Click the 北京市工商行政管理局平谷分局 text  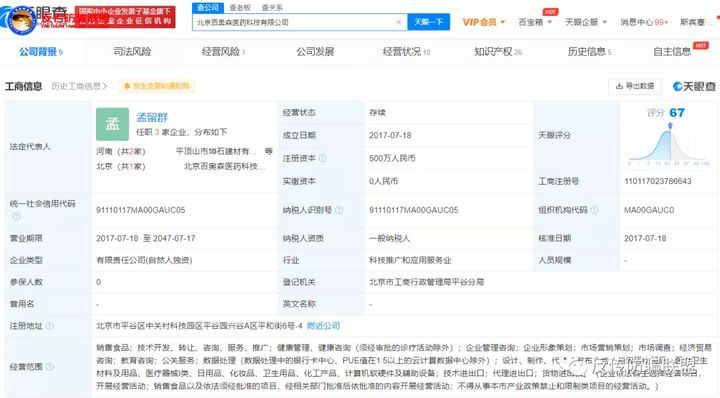click(427, 282)
